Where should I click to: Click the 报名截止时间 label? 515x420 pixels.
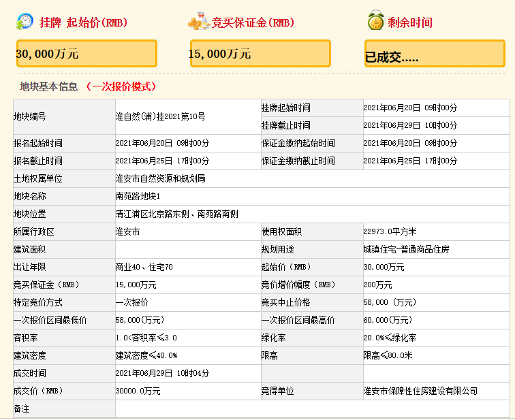pos(37,161)
